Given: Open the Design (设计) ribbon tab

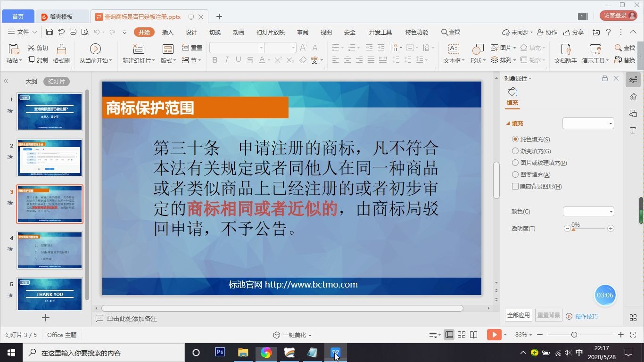Looking at the screenshot, I should [x=191, y=32].
